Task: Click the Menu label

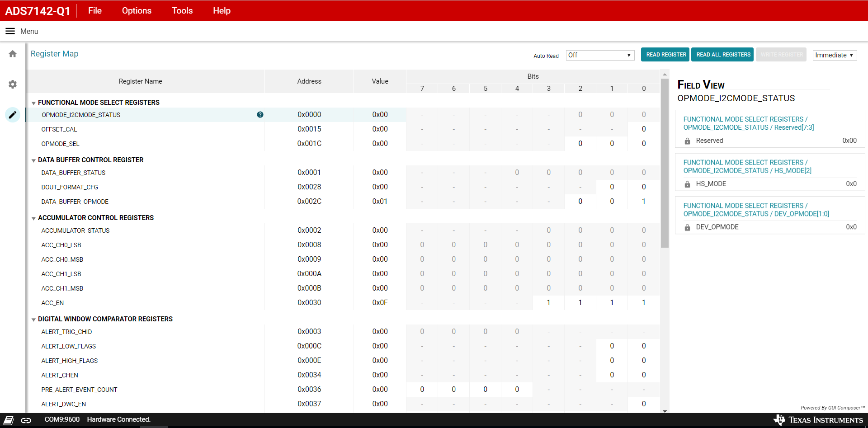Action: [29, 31]
